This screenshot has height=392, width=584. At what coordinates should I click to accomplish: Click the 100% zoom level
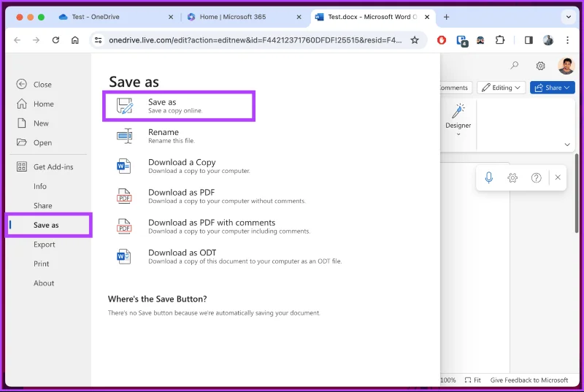(448, 380)
